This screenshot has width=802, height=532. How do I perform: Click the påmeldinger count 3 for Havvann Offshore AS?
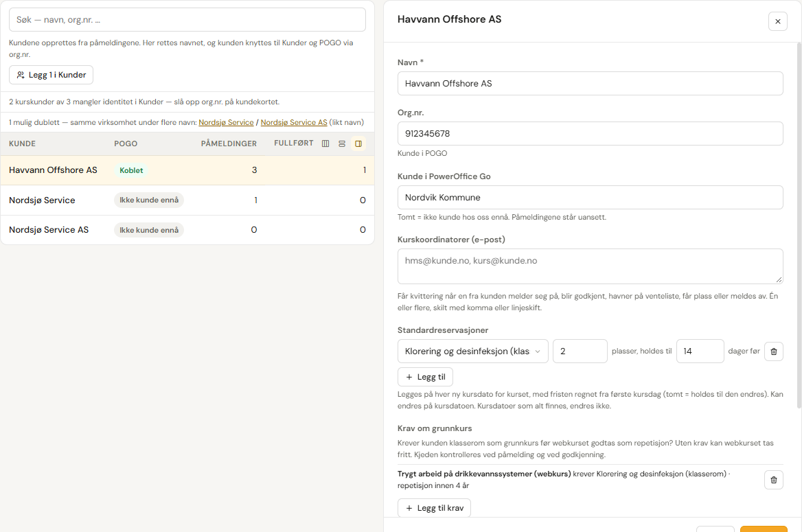254,170
